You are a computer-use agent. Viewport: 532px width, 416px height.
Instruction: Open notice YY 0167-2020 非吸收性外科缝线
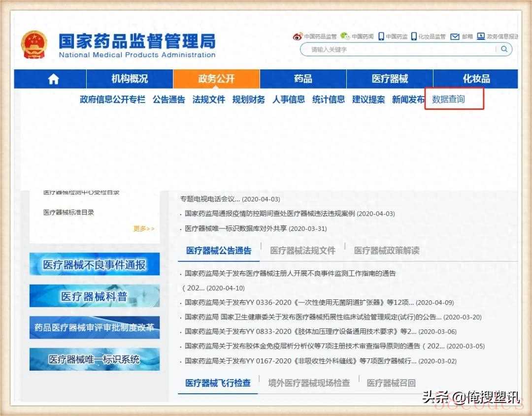tap(321, 361)
